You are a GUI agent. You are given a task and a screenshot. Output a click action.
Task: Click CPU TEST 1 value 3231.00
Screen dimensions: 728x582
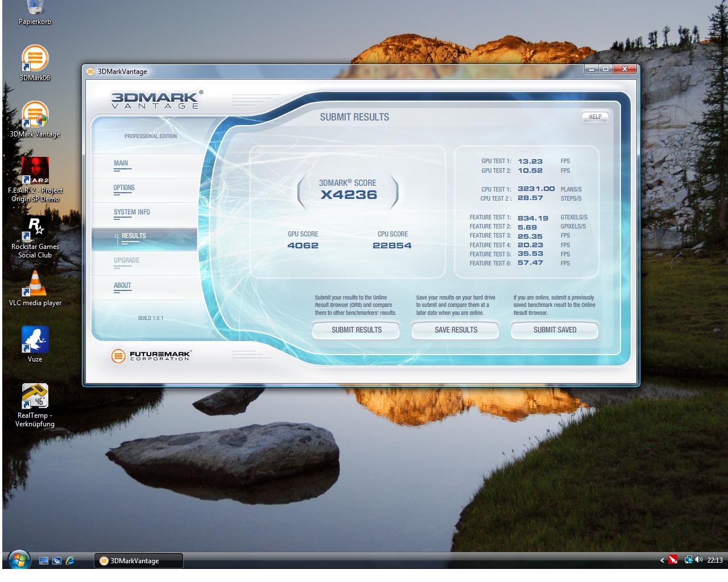coord(536,189)
